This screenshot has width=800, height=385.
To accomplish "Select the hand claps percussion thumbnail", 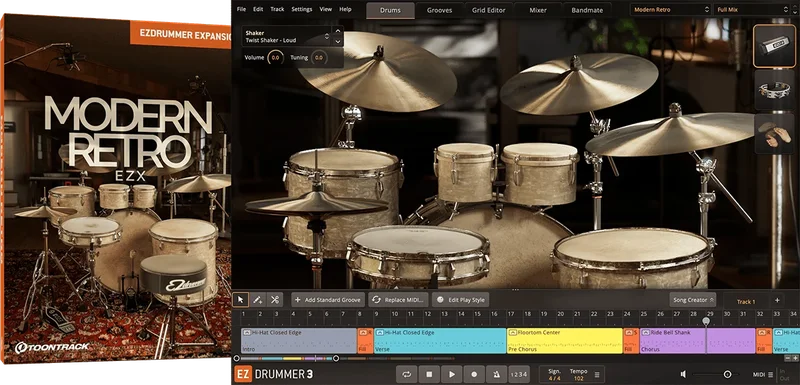I will pos(774,134).
